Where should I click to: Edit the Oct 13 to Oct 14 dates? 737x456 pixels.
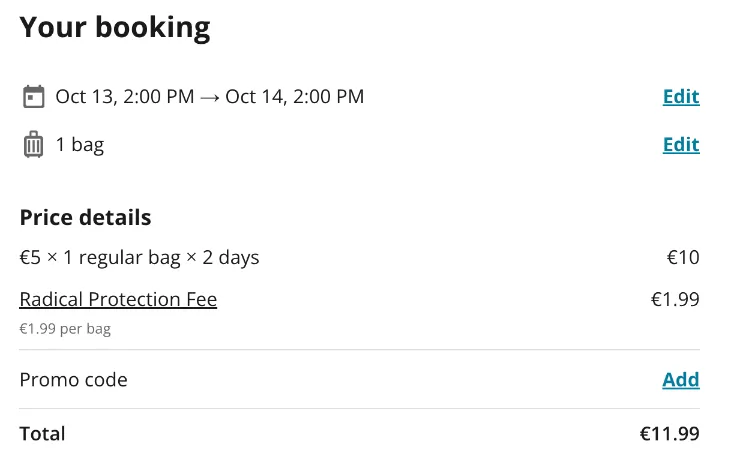681,97
